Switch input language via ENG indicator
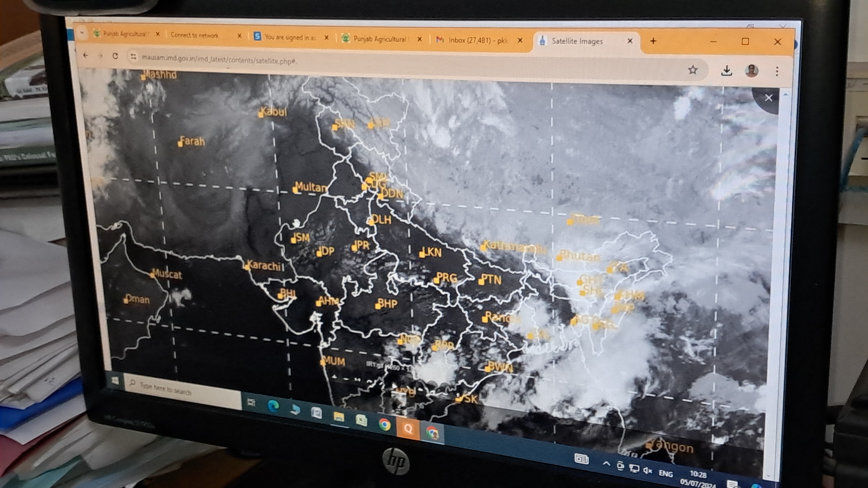This screenshot has height=488, width=868. (x=665, y=474)
